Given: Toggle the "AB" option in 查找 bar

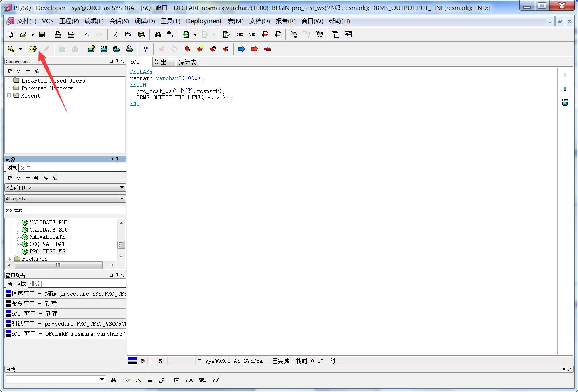Looking at the screenshot, I should (215, 380).
